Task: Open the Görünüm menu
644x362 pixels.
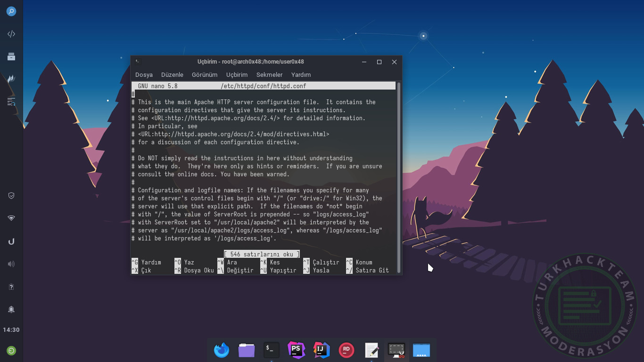Action: (205, 74)
